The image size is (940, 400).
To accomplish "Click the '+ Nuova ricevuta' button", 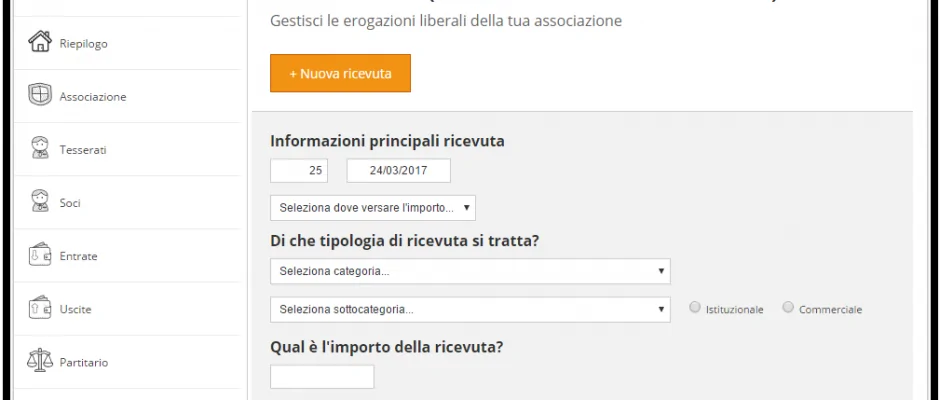I will pos(341,73).
